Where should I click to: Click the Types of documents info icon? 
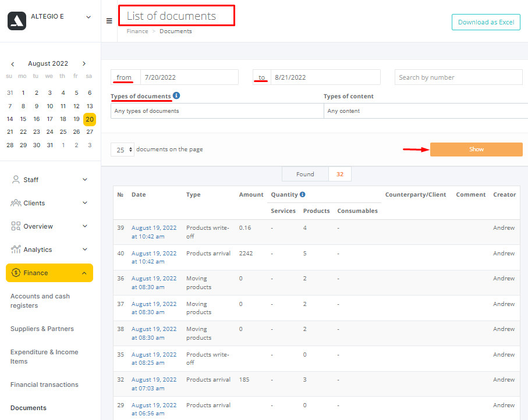click(x=176, y=95)
